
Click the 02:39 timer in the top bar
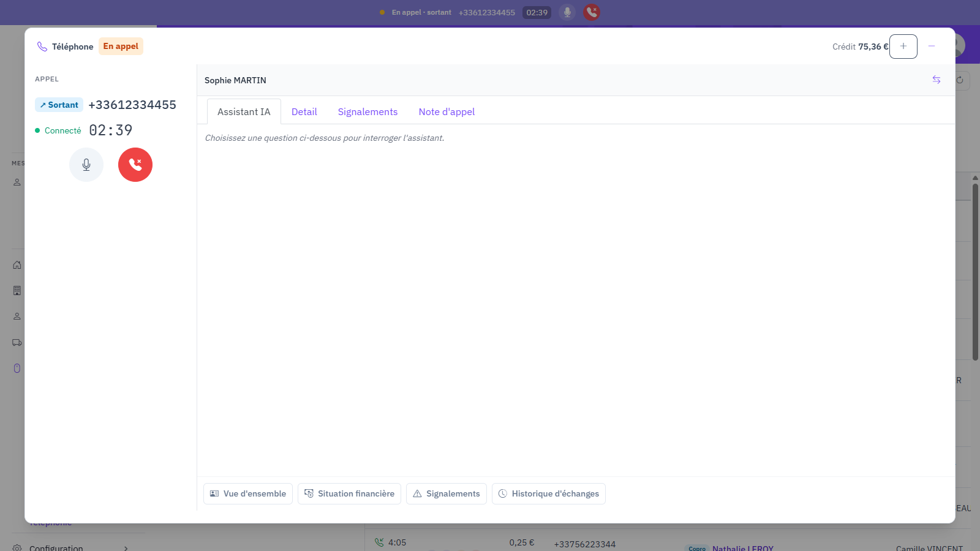(537, 12)
